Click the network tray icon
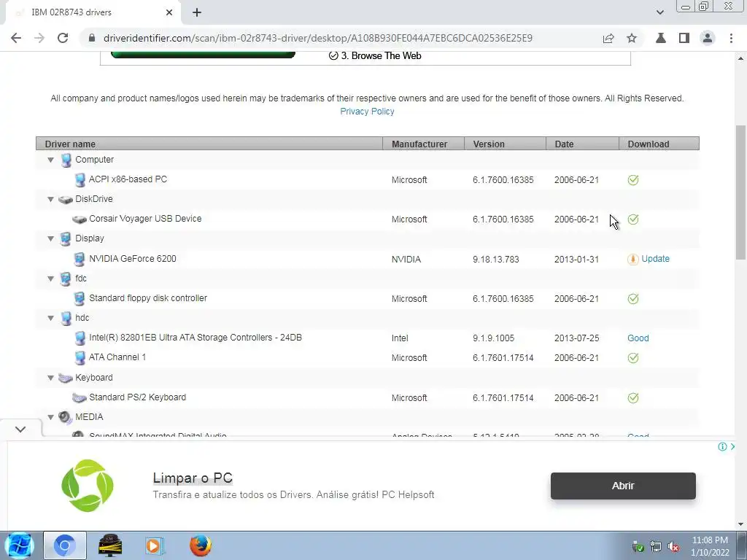The height and width of the screenshot is (560, 747). coord(656,547)
